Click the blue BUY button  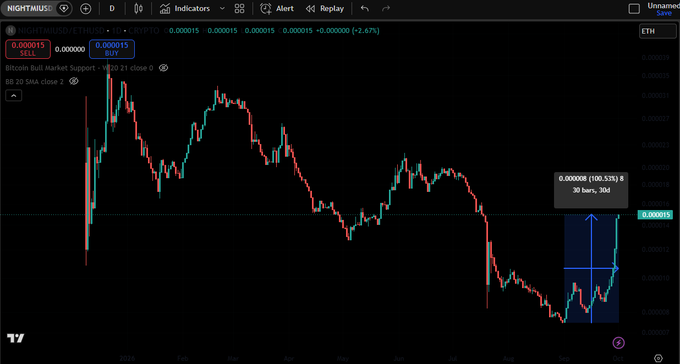click(x=112, y=49)
